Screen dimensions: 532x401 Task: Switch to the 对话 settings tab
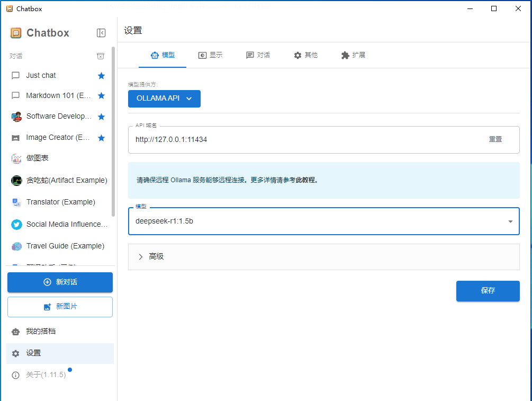[258, 55]
